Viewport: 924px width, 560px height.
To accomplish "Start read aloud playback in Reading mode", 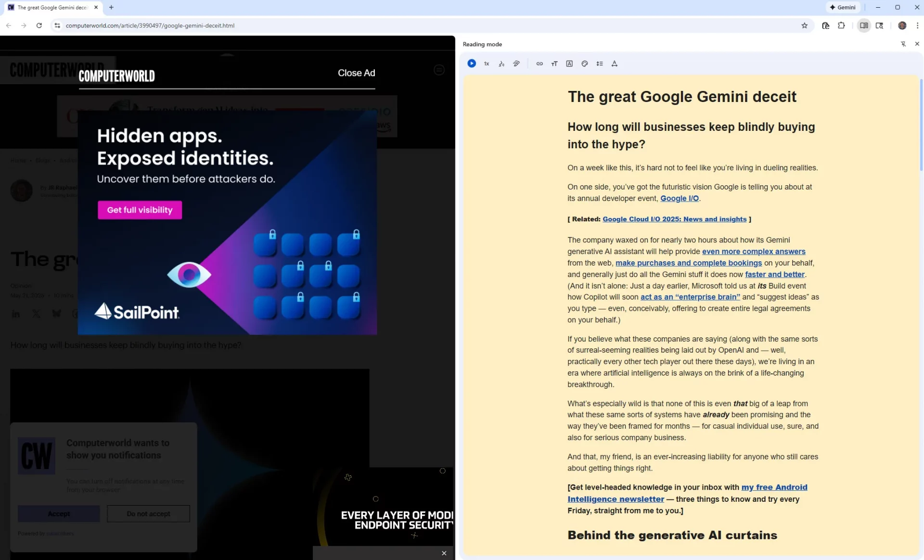I will [x=471, y=63].
